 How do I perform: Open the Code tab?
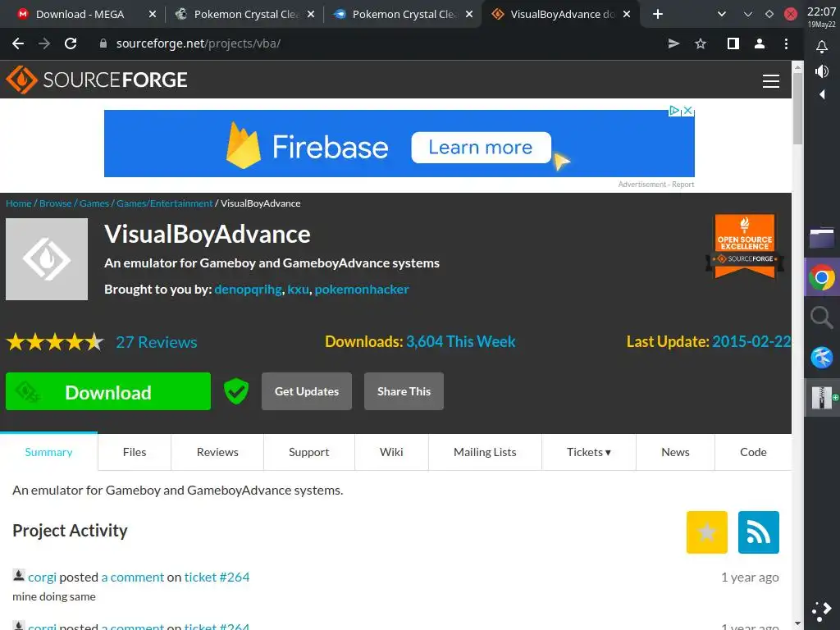click(753, 452)
